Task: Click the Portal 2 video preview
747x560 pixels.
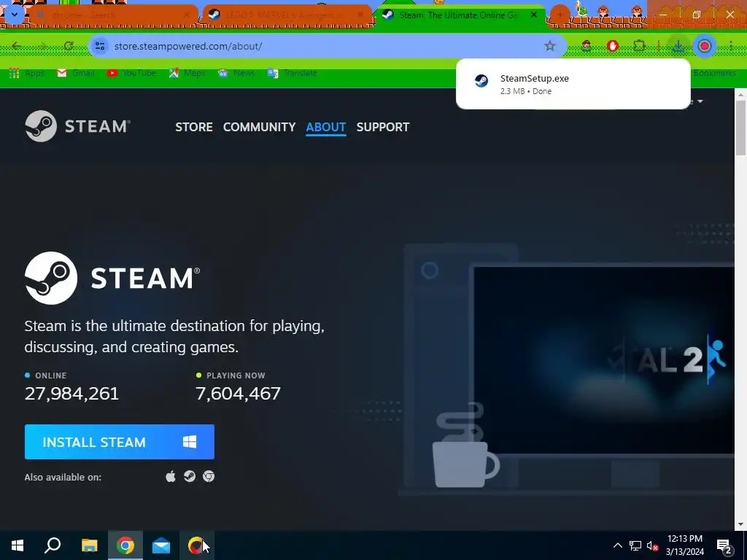Action: tap(603, 360)
